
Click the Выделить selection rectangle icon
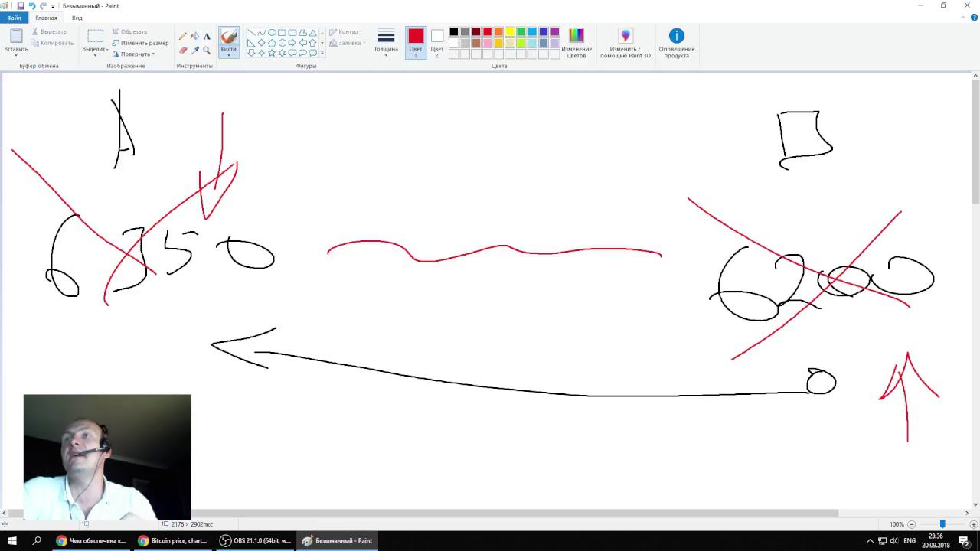(95, 36)
